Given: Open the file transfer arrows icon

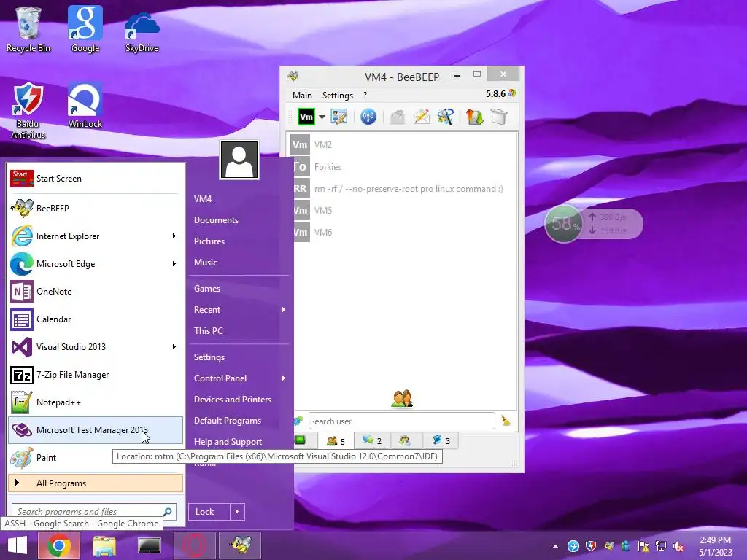Looking at the screenshot, I should point(474,117).
